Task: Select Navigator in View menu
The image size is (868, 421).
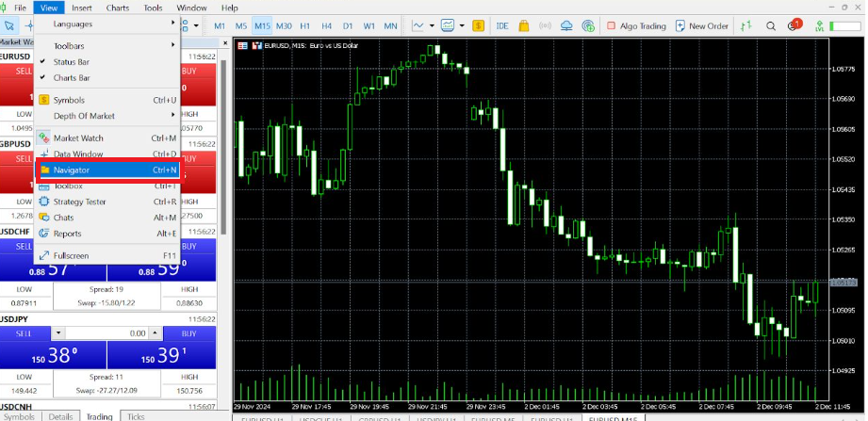Action: tap(107, 170)
